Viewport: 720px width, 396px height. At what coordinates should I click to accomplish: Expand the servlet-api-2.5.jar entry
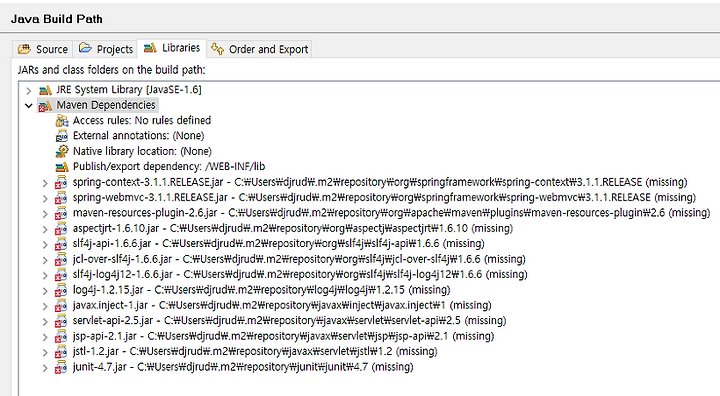tap(45, 322)
